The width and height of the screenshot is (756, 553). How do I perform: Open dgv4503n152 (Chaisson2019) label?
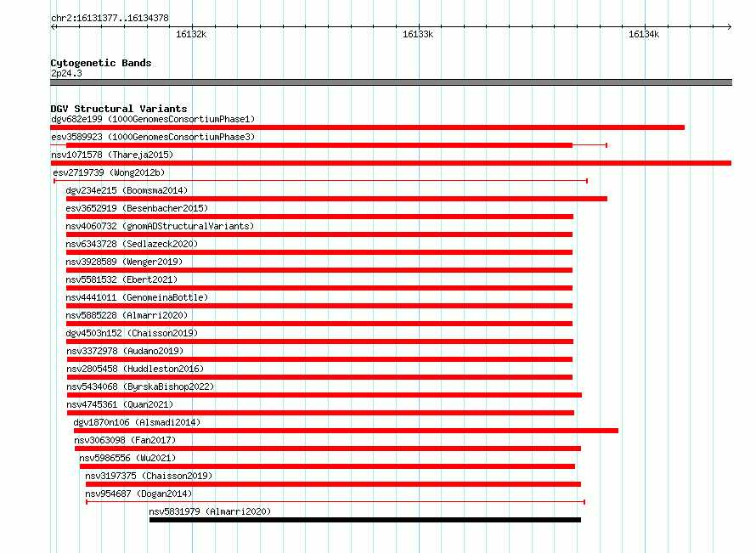pyautogui.click(x=132, y=333)
